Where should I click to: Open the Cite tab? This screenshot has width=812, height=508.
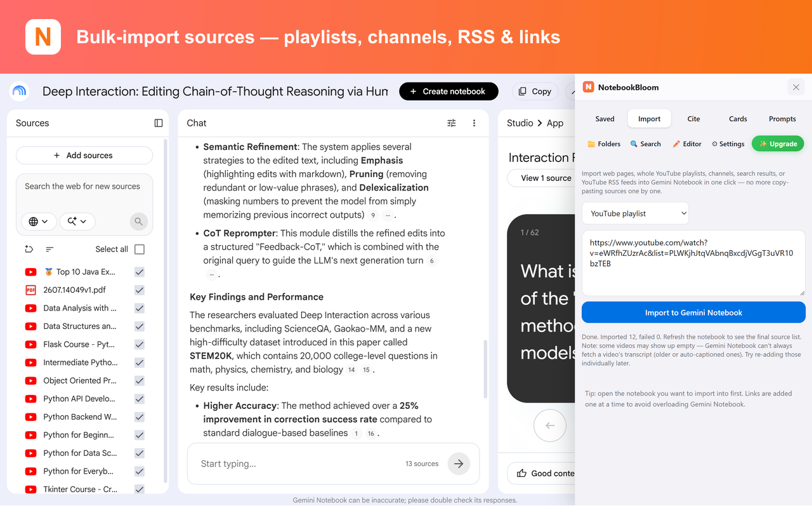[x=693, y=119]
